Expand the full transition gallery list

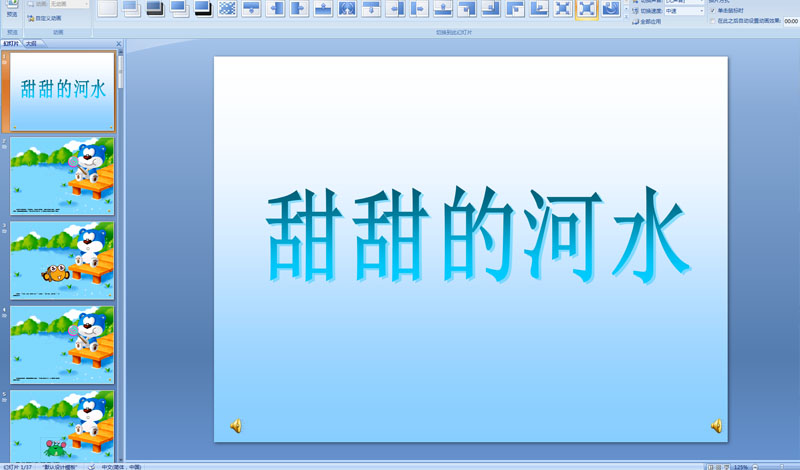[627, 17]
